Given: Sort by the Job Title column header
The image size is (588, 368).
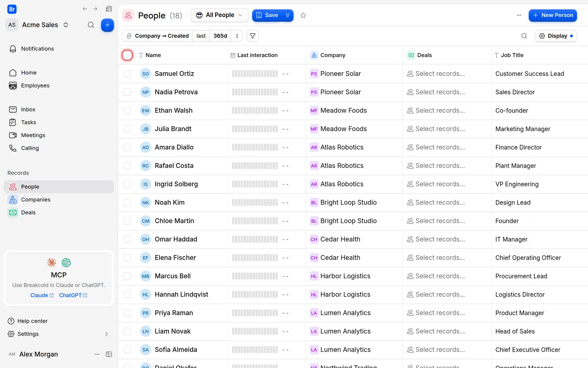Looking at the screenshot, I should [509, 55].
